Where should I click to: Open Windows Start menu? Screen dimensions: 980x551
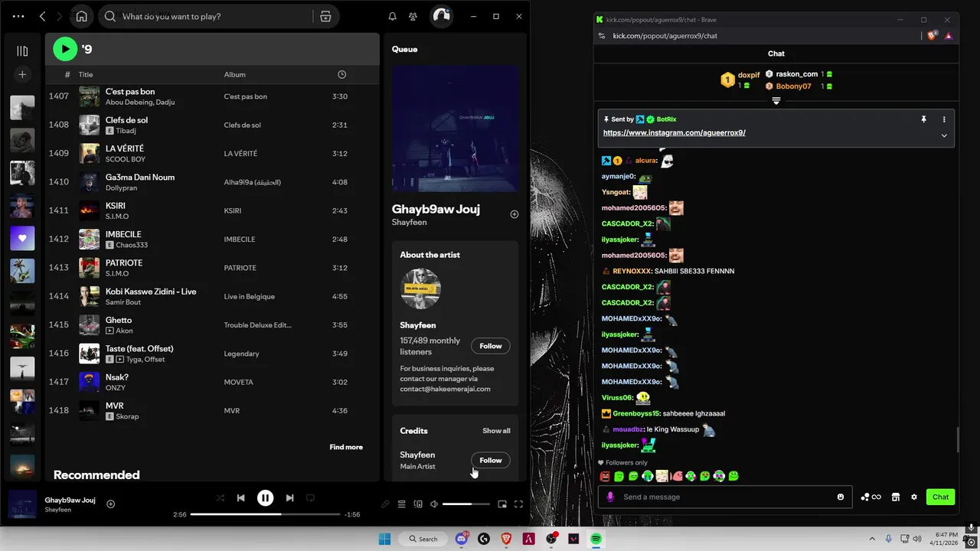click(x=384, y=539)
